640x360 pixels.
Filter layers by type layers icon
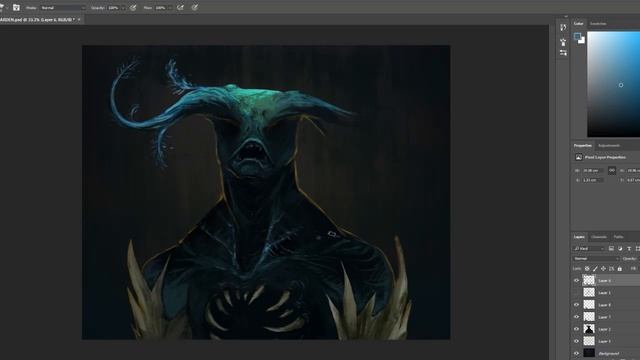coord(629,248)
